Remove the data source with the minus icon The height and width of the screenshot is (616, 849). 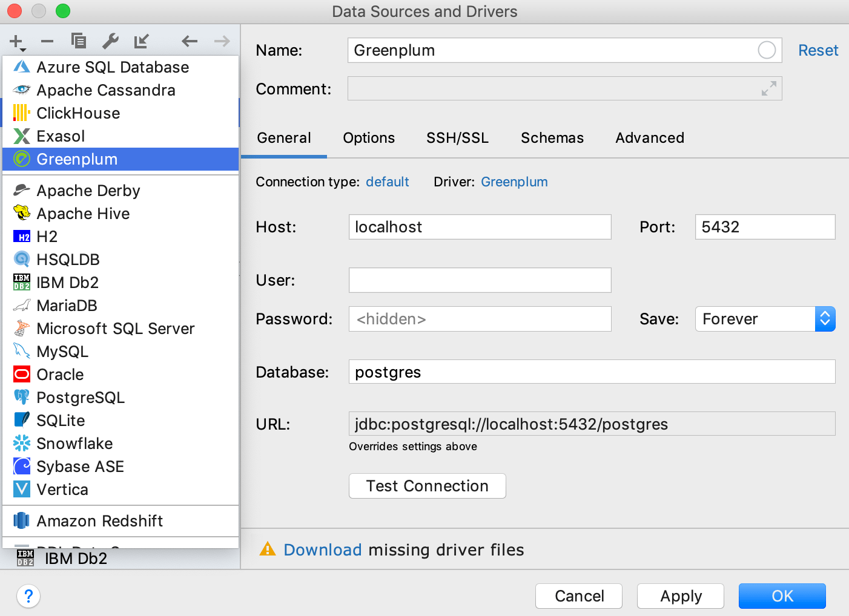click(47, 42)
